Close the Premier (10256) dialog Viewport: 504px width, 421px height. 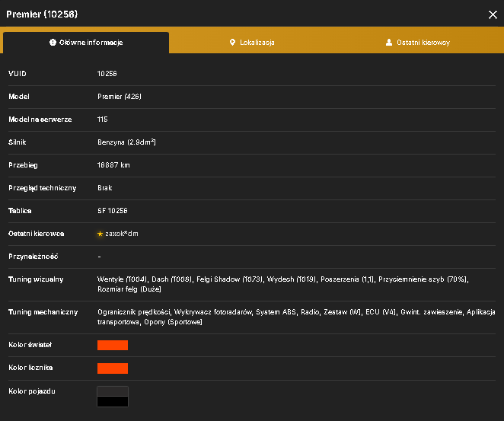point(493,14)
